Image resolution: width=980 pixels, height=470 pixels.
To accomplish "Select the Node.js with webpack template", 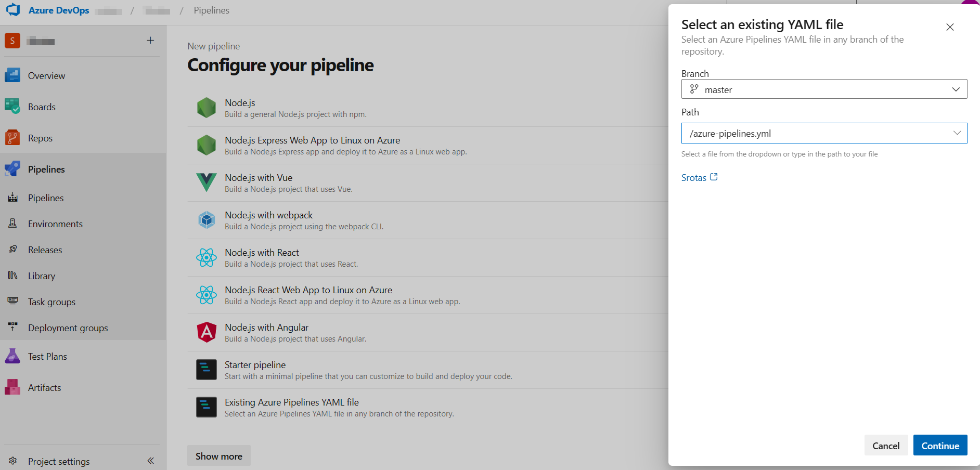I will [428, 220].
